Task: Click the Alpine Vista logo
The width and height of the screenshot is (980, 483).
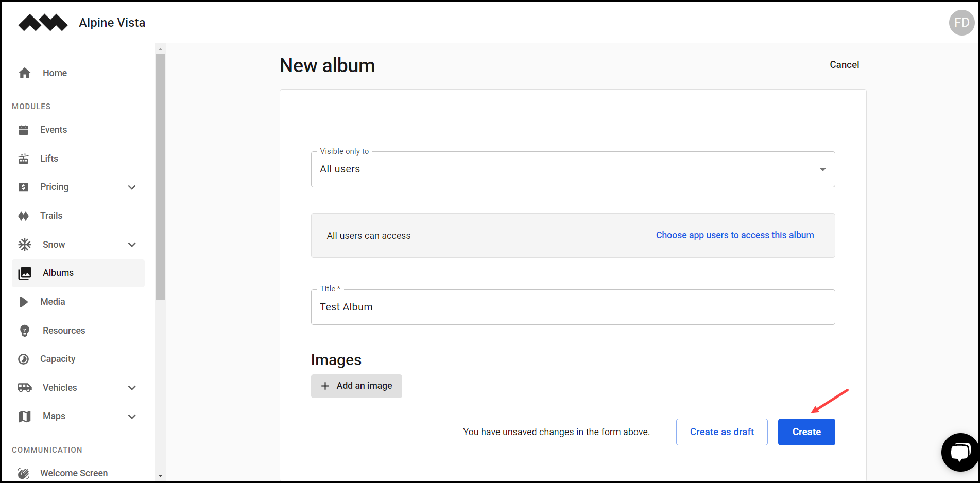Action: 43,22
